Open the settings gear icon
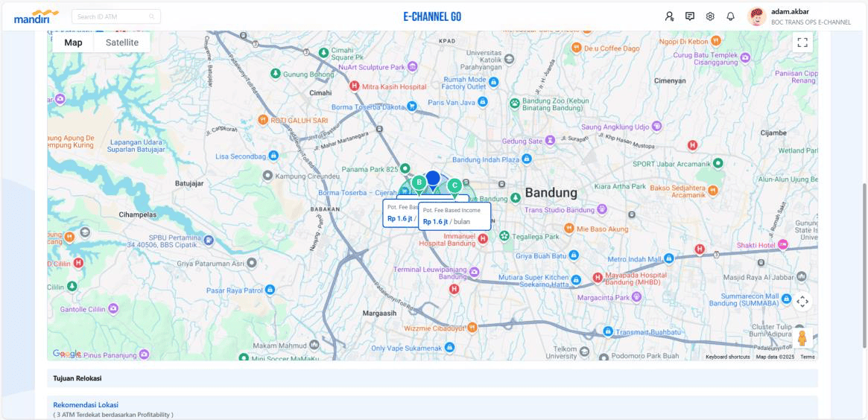This screenshot has height=420, width=868. [x=710, y=16]
